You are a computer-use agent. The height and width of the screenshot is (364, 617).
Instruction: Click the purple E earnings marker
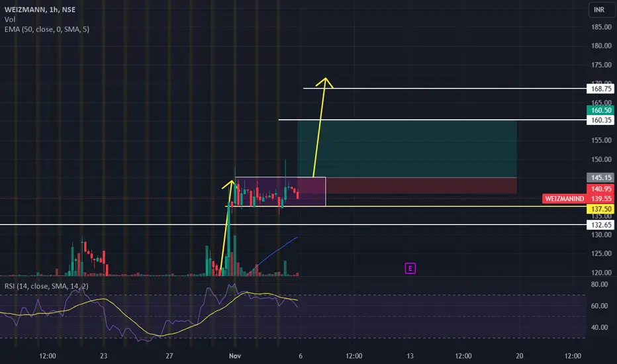click(410, 269)
